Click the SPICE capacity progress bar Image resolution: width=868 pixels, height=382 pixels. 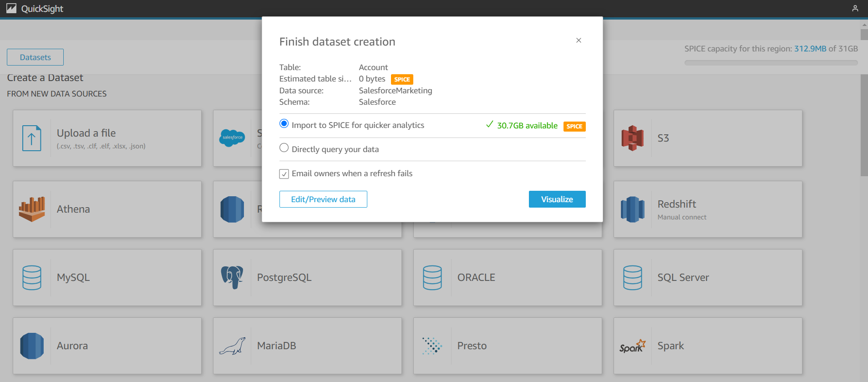(x=771, y=63)
